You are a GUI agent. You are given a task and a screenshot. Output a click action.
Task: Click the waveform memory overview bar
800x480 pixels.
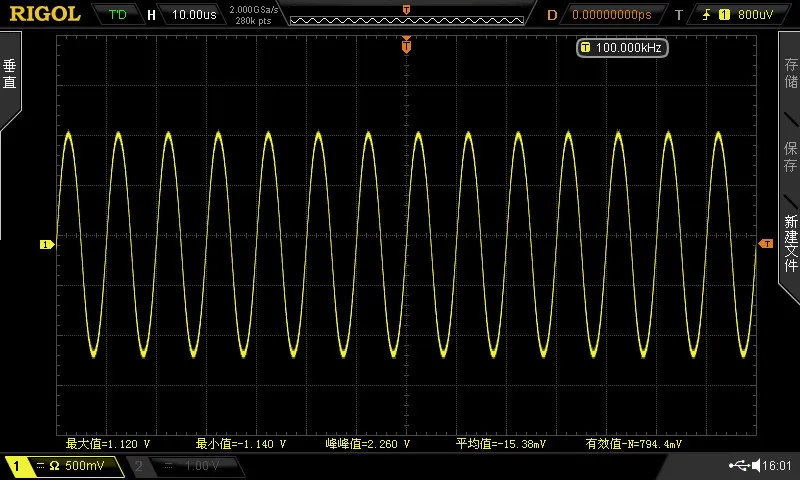(x=407, y=20)
